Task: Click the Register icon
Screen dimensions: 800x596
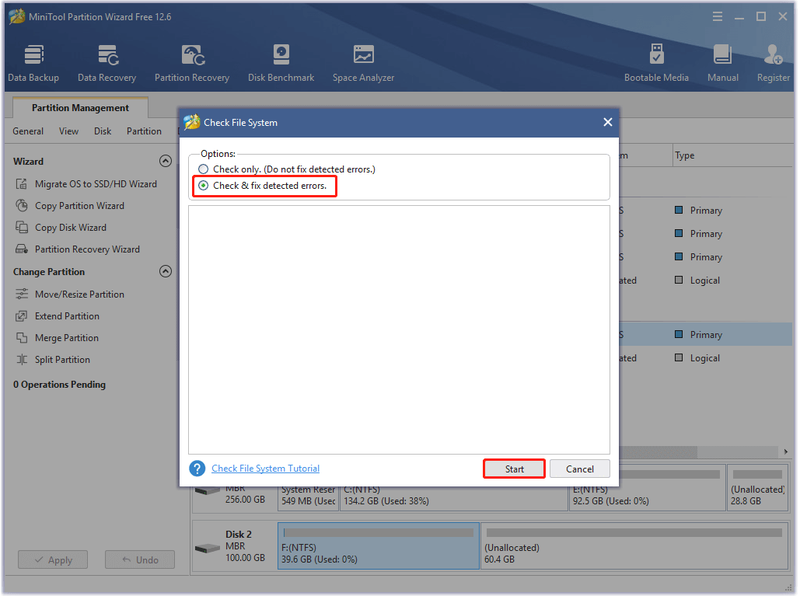Action: coord(773,63)
